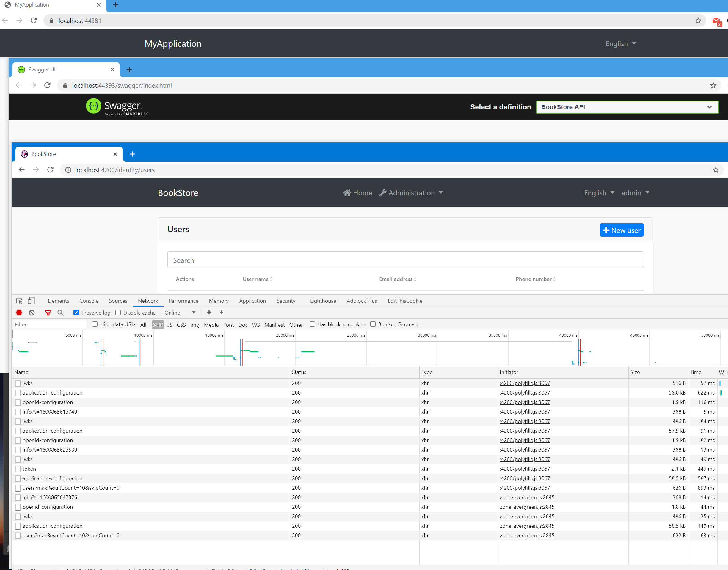
Task: Search within network requests
Action: (61, 313)
